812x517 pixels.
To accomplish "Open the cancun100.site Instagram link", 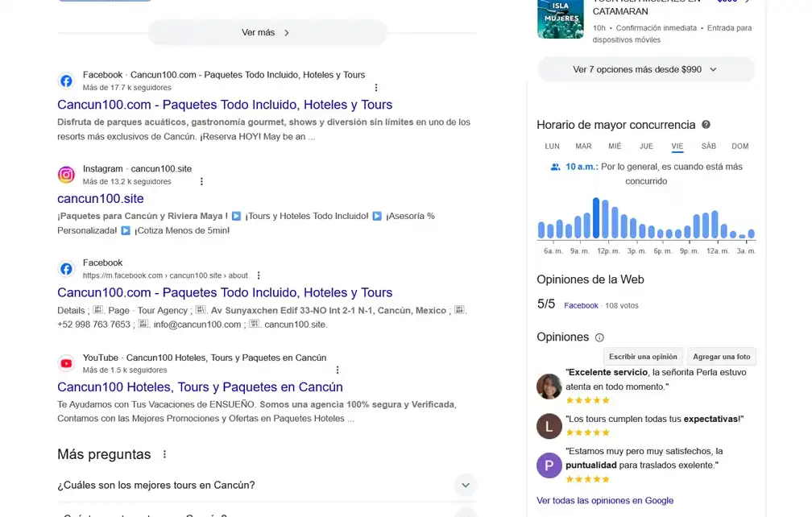I will [101, 199].
